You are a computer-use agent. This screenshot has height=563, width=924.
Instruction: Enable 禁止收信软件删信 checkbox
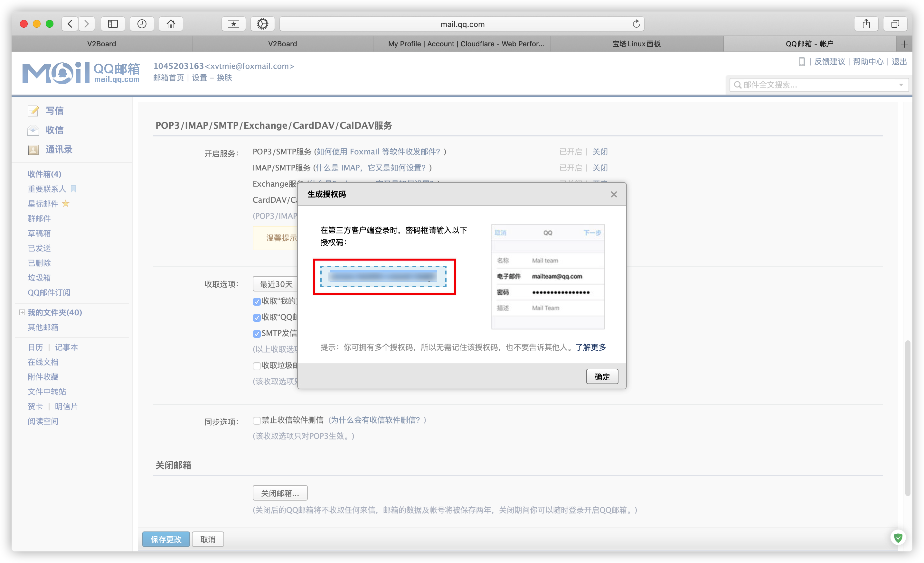(x=257, y=420)
